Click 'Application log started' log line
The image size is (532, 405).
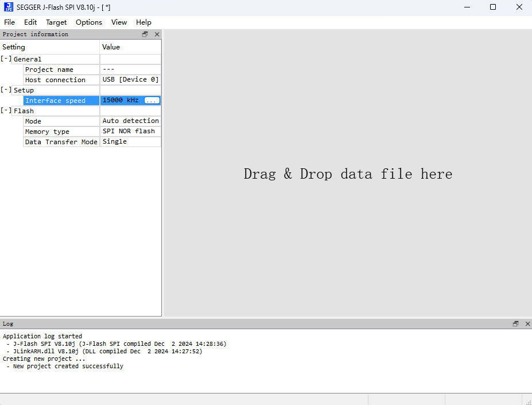42,336
